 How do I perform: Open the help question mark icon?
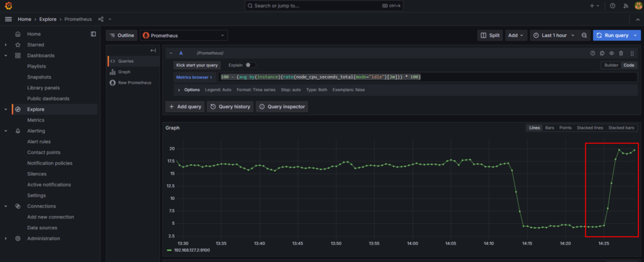[613, 6]
